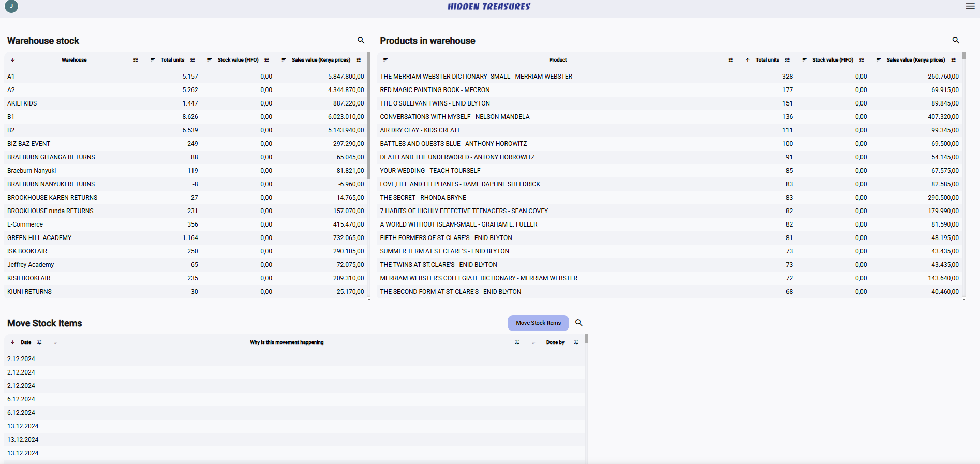Open filter for Done by column
Image resolution: width=980 pixels, height=464 pixels.
(576, 342)
